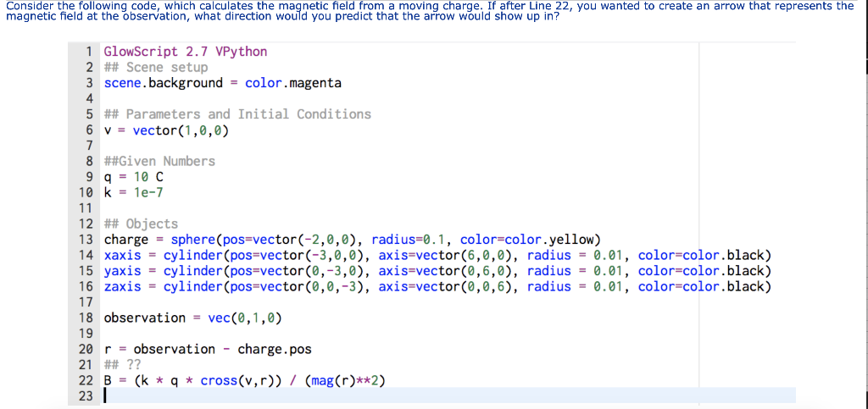868x409 pixels.
Task: Click line number 18 in gutter
Action: (86, 318)
